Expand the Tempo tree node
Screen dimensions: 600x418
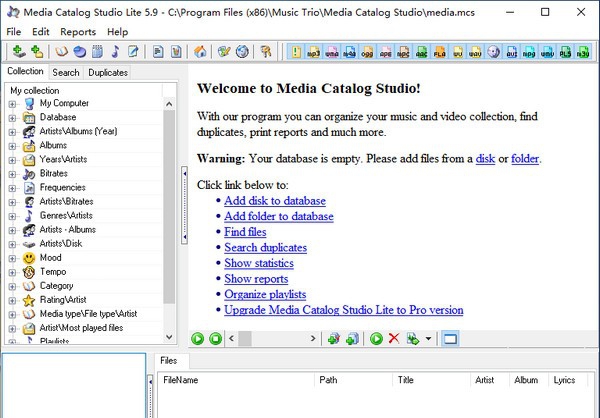tap(12, 273)
